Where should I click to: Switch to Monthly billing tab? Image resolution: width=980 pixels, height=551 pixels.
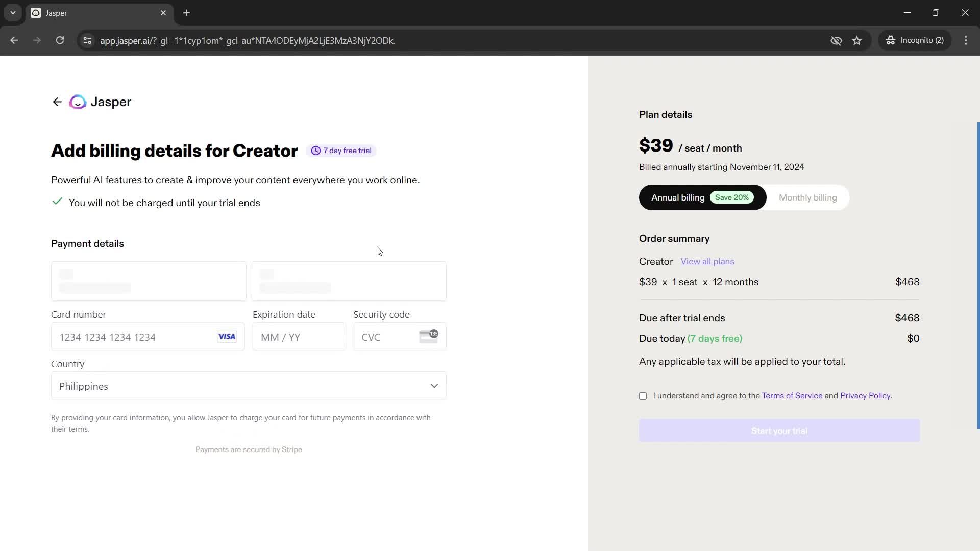(807, 197)
